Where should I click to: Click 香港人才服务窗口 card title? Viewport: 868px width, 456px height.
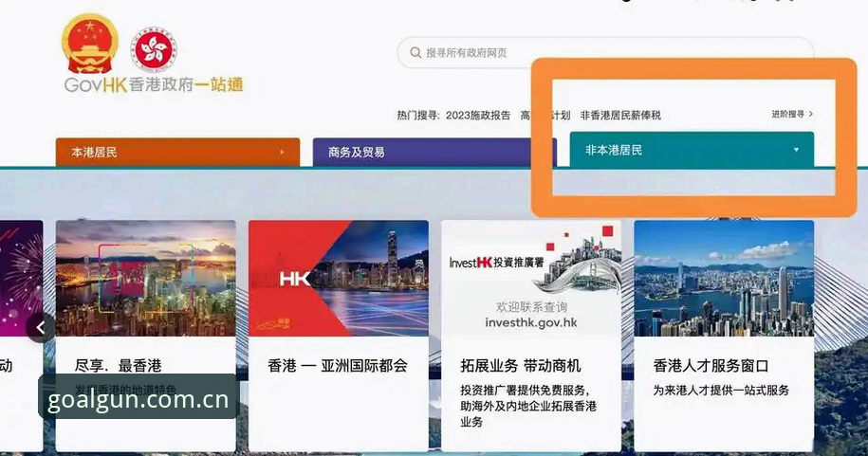point(711,365)
